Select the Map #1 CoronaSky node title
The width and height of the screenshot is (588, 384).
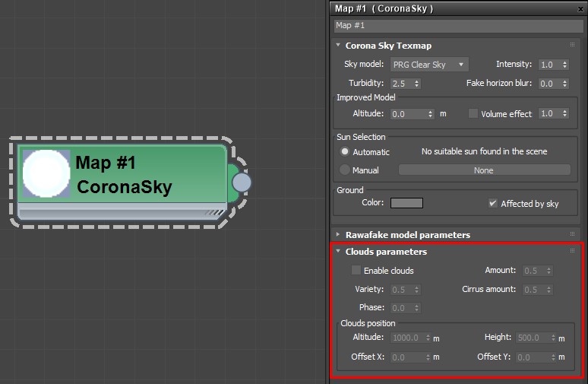(x=124, y=175)
